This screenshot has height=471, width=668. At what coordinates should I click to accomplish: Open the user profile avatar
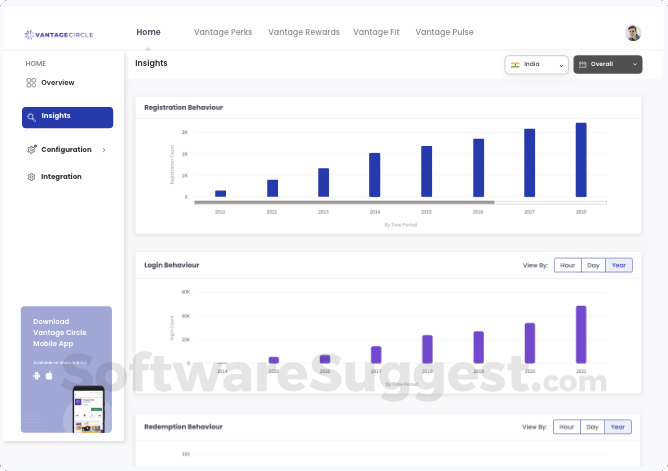(x=633, y=33)
